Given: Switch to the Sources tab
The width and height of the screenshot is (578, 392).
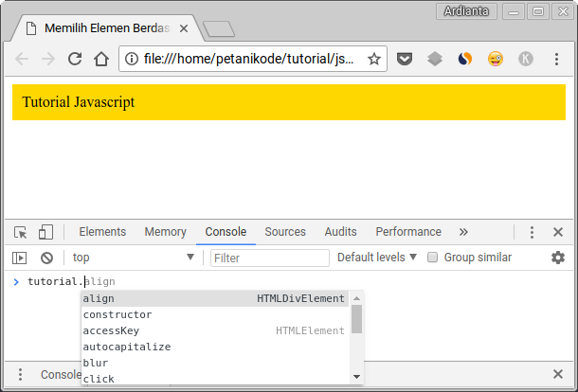Looking at the screenshot, I should [285, 232].
